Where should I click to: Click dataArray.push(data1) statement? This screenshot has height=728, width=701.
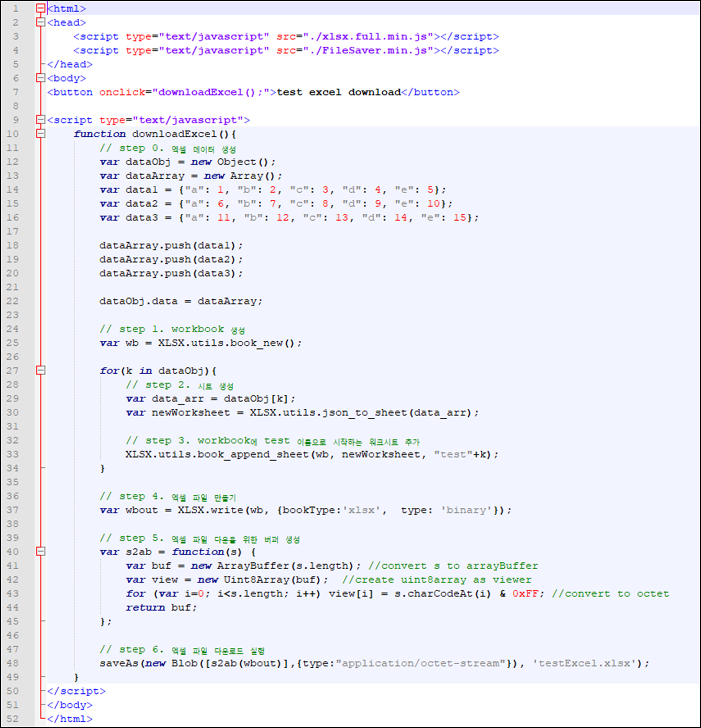tap(171, 245)
